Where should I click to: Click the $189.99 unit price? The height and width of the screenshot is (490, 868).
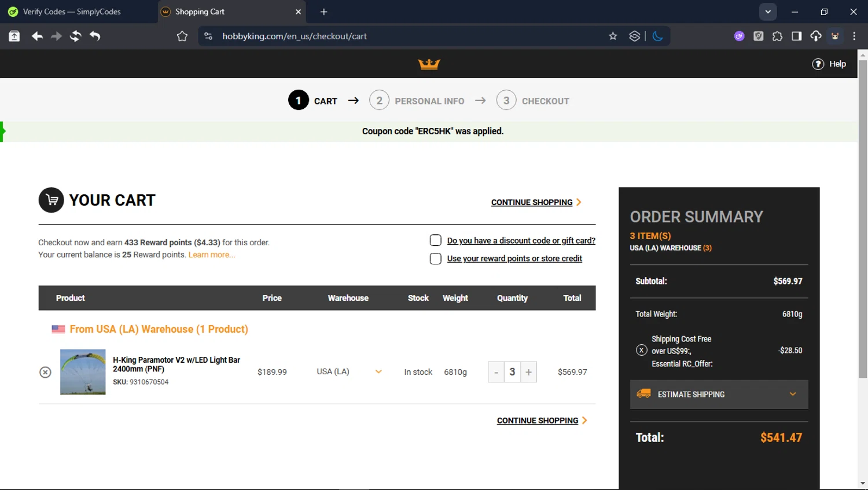click(272, 372)
